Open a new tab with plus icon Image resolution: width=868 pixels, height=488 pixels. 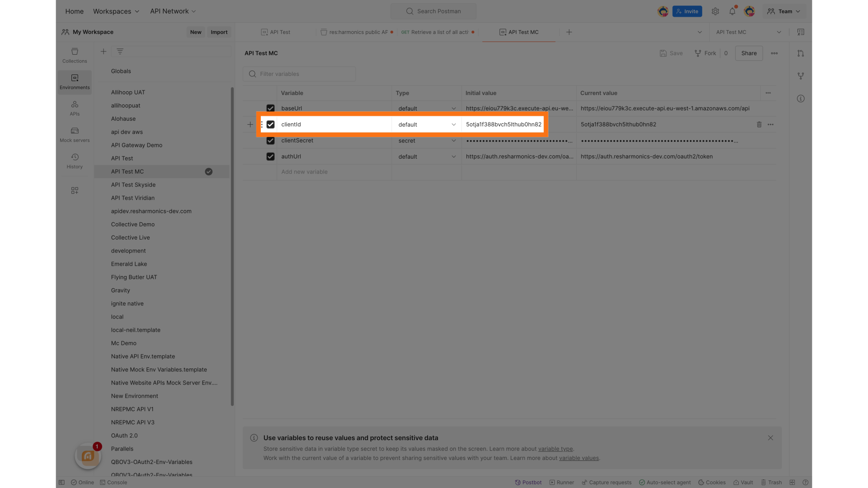click(x=569, y=32)
